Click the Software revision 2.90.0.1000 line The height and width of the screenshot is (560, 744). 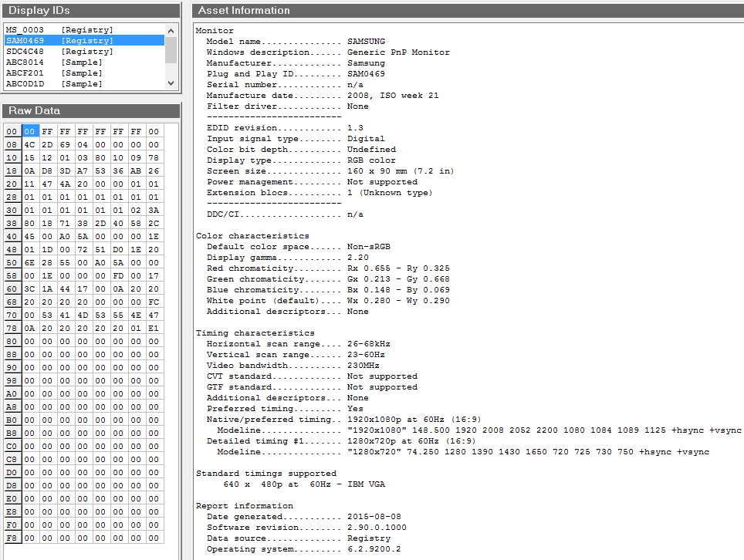point(306,528)
